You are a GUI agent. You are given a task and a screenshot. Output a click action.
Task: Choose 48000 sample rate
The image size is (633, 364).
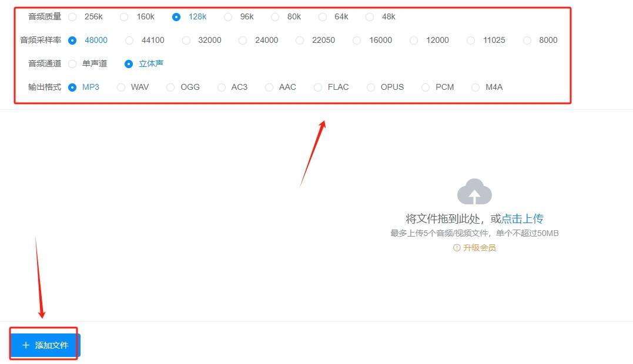coord(72,41)
